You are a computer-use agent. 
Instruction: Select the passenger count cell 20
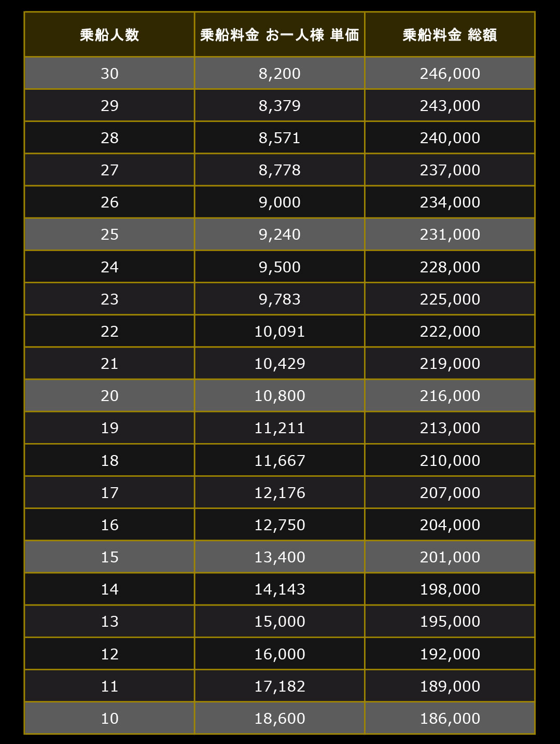click(x=109, y=395)
